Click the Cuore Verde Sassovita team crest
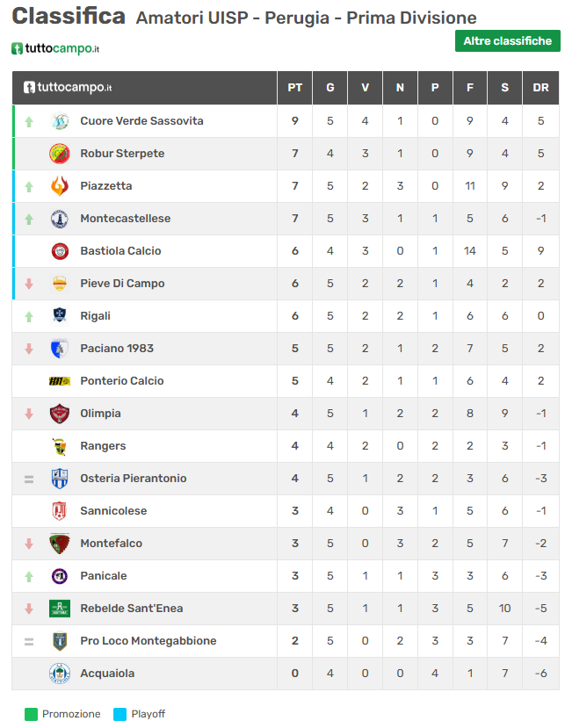The image size is (565, 728). 60,121
